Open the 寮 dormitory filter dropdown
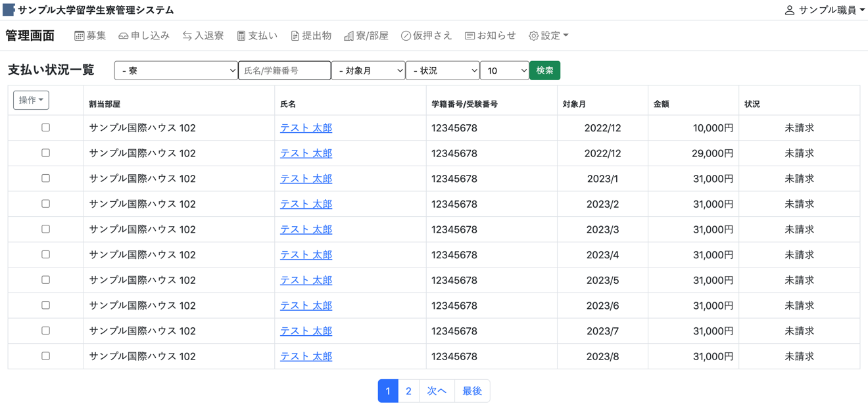The image size is (868, 418). (176, 70)
